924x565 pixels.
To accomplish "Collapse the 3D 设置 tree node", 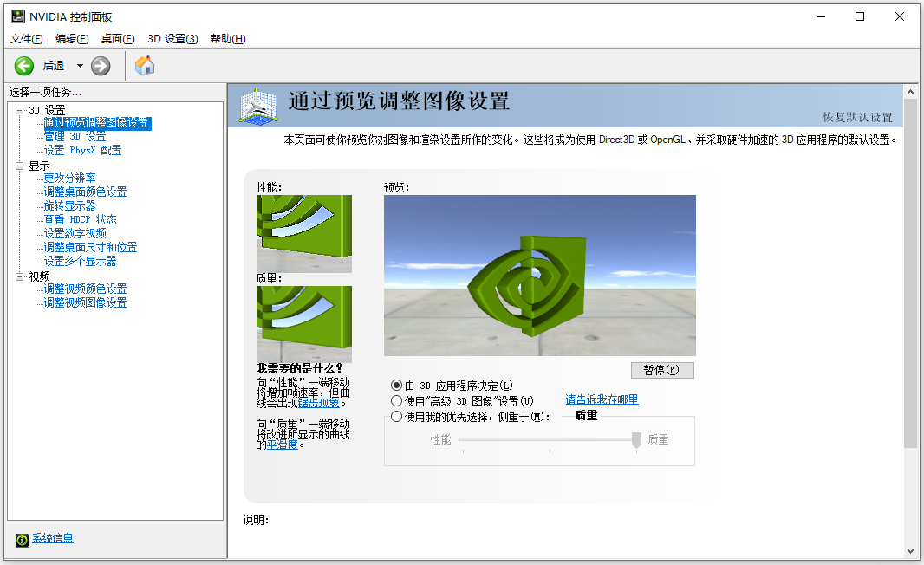I will point(19,110).
